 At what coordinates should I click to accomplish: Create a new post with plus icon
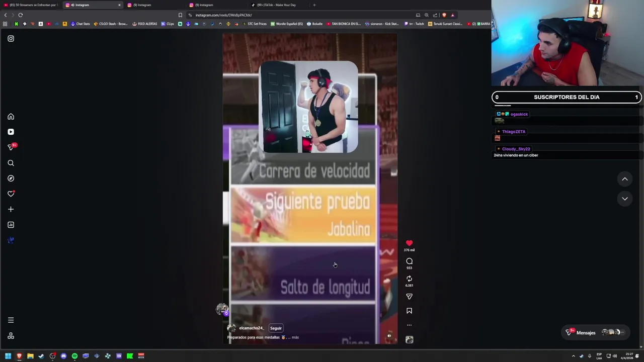(x=11, y=209)
